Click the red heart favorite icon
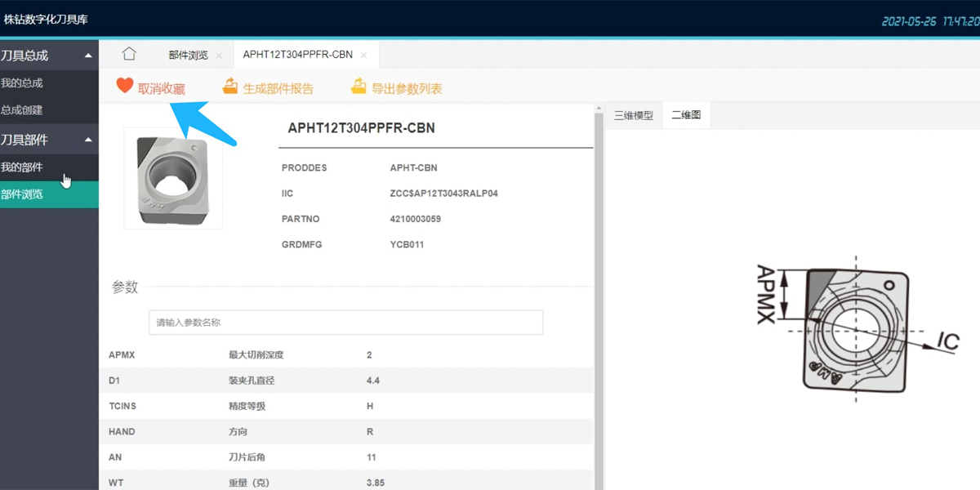Image resolution: width=980 pixels, height=490 pixels. pos(125,85)
